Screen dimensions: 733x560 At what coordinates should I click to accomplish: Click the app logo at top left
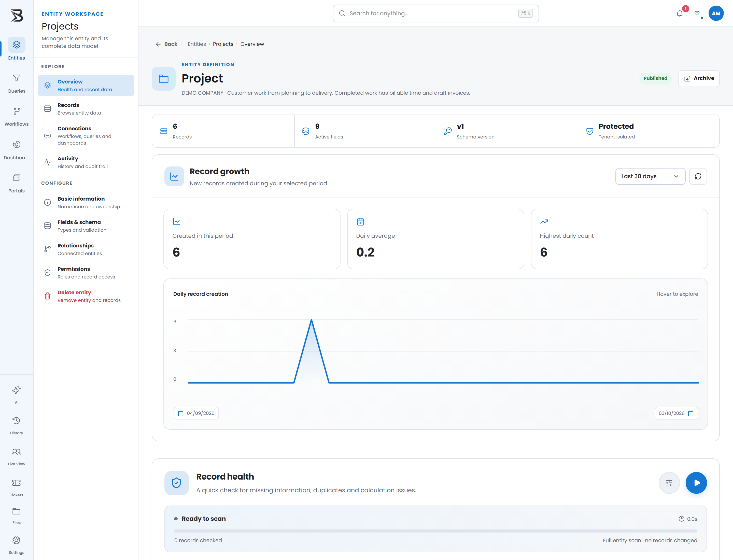point(17,15)
